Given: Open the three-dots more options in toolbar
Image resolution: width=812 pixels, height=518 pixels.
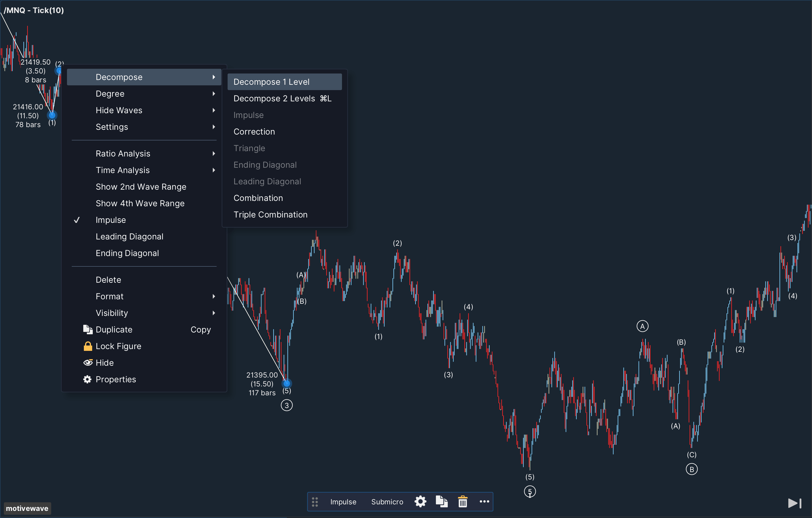Looking at the screenshot, I should click(x=484, y=501).
